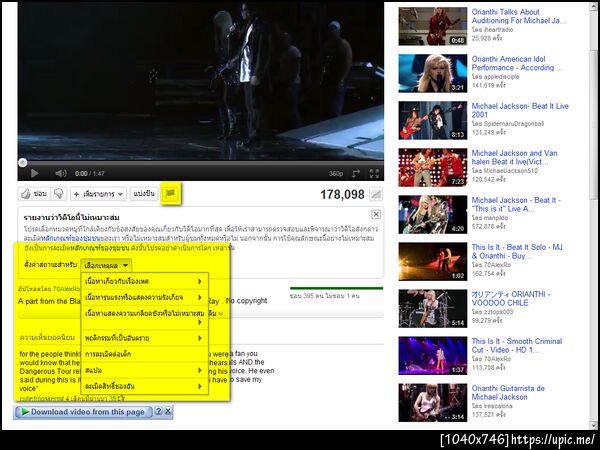Expand the spam submenu arrow
This screenshot has width=600, height=450.
tap(200, 370)
